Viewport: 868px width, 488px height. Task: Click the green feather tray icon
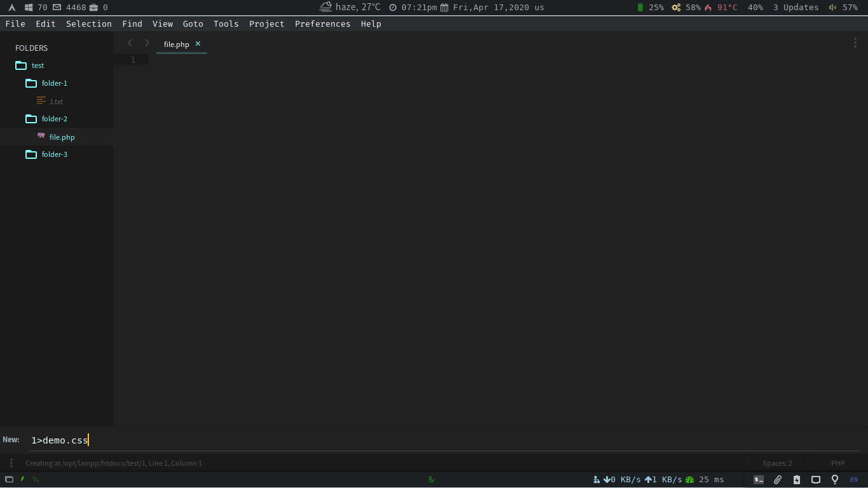(22, 479)
